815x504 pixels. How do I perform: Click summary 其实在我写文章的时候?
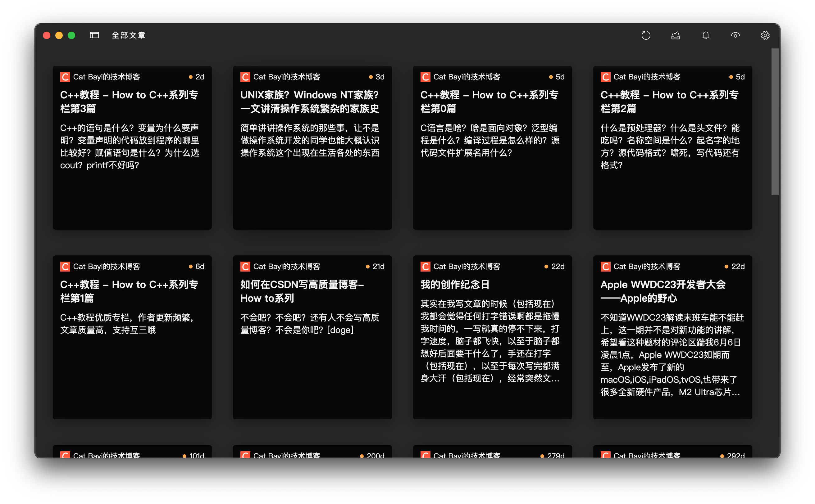tap(490, 341)
